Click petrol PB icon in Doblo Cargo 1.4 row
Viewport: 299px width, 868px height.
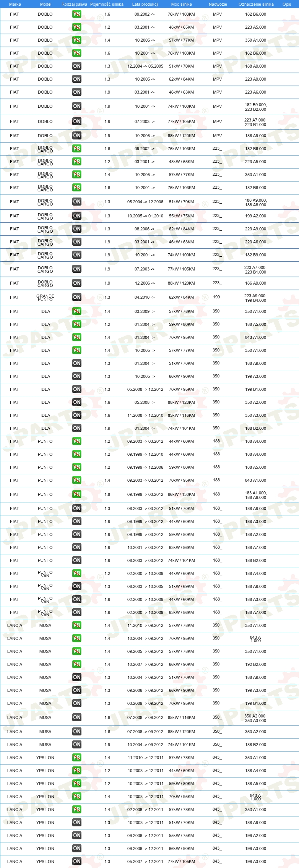(x=77, y=175)
